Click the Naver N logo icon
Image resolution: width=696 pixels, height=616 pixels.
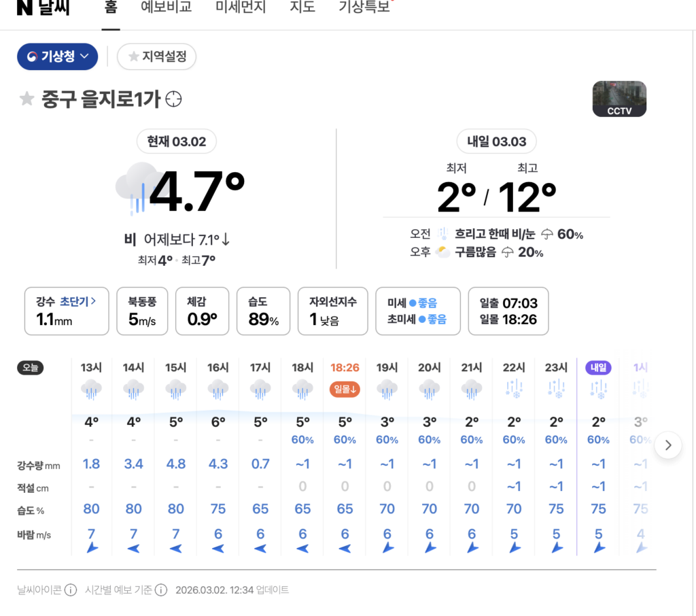(x=24, y=7)
